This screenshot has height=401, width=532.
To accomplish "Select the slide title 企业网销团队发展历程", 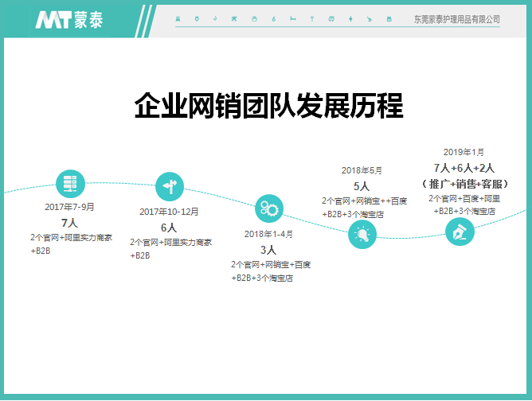I will (268, 107).
